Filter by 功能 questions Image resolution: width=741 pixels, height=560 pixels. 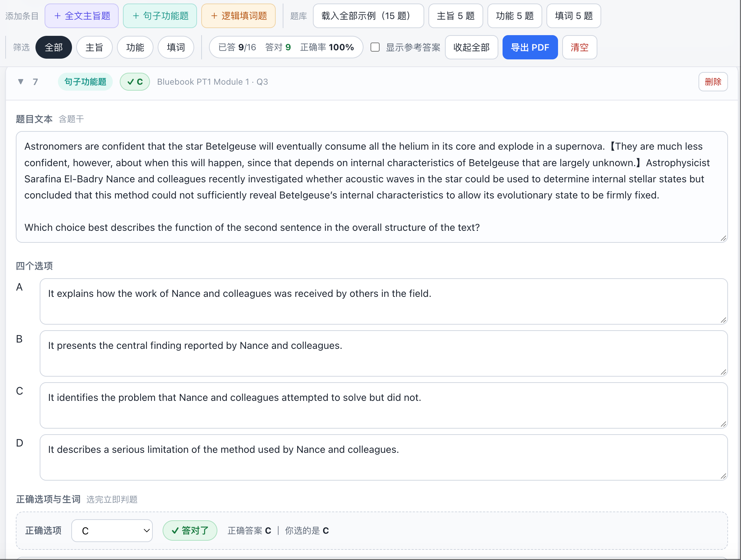[135, 47]
